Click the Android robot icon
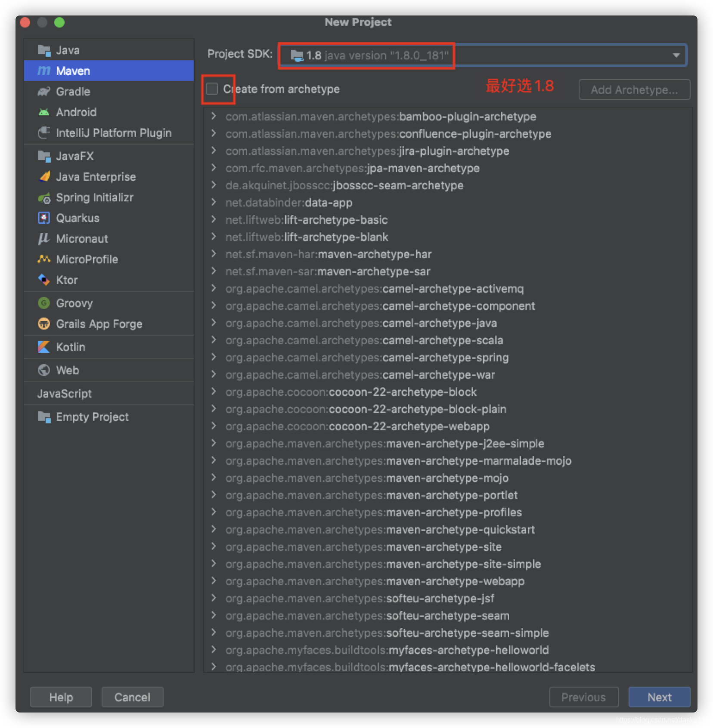The width and height of the screenshot is (713, 728). pyautogui.click(x=44, y=112)
